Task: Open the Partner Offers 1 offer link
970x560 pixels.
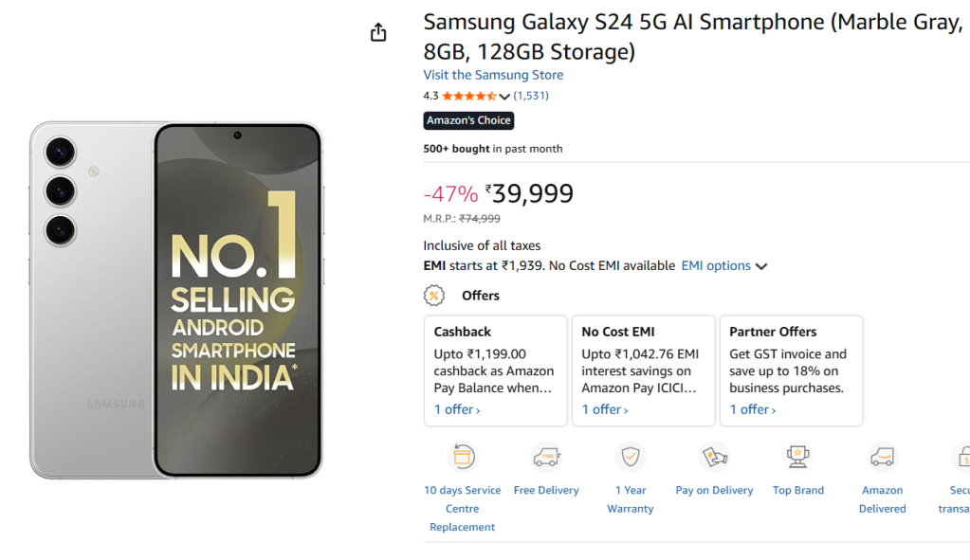Action: (x=753, y=409)
